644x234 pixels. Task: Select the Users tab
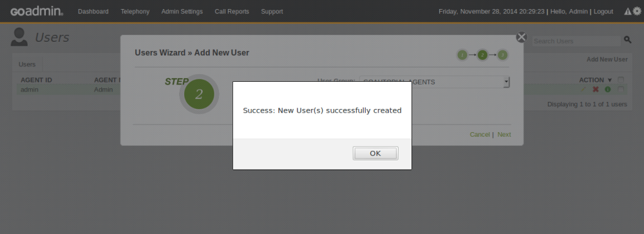coord(27,64)
